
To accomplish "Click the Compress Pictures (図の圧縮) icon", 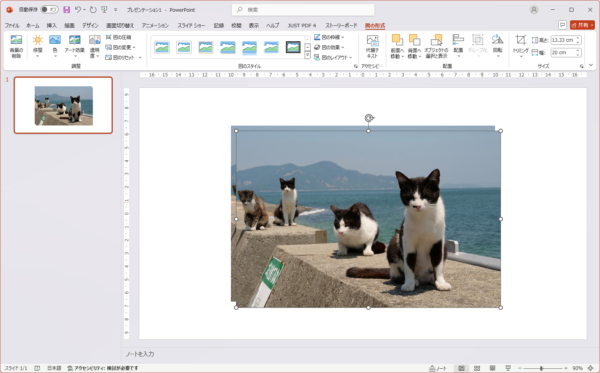I will pyautogui.click(x=118, y=37).
